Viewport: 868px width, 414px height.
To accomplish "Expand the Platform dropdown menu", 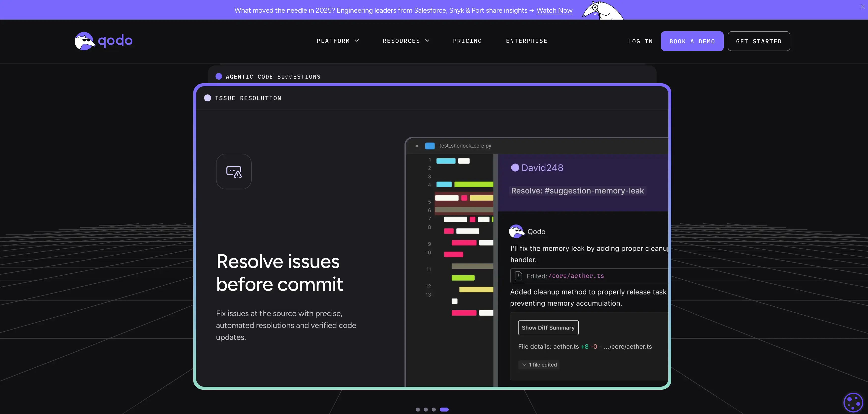I will [338, 41].
